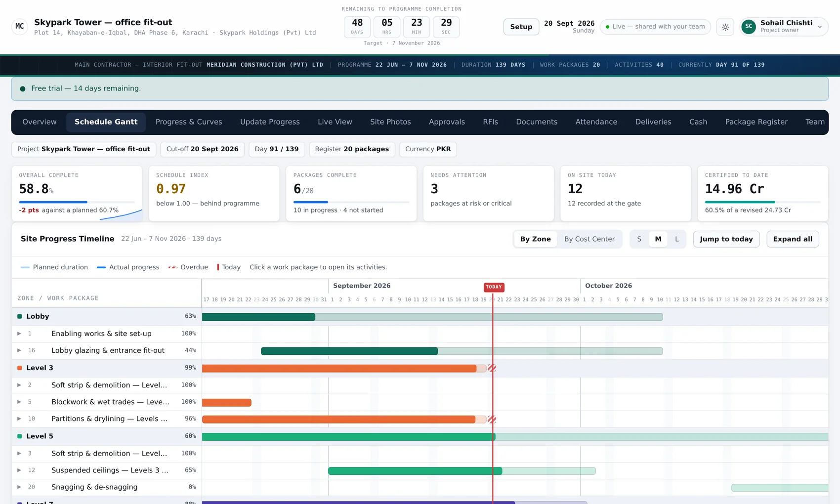
Task: Open the Overall Complete card
Action: pyautogui.click(x=77, y=193)
